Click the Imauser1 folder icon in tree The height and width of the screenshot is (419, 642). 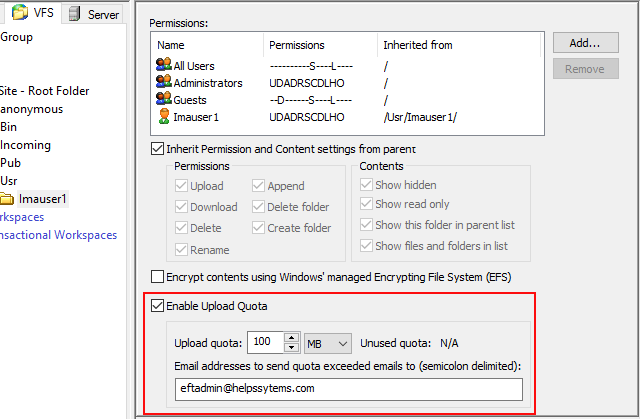coord(8,199)
